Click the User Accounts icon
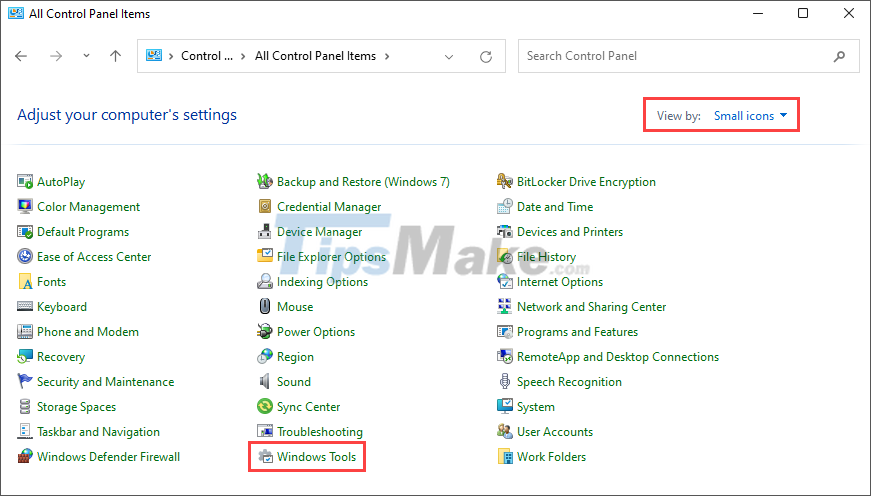 coord(505,432)
